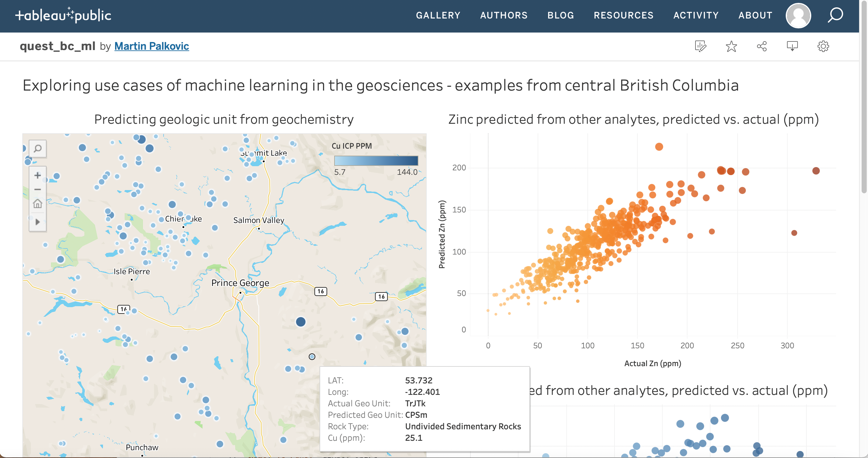Screen dimensions: 868x458
Task: Open the Resources menu
Action: 623,15
